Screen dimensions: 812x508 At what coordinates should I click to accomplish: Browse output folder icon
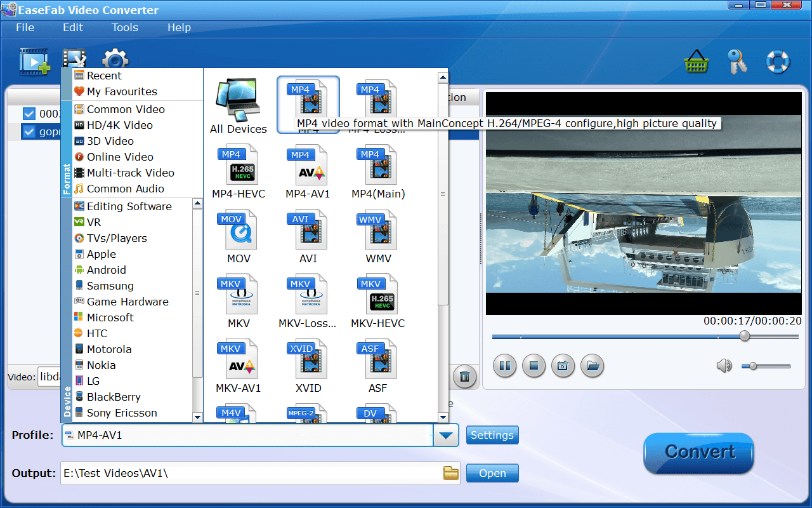point(450,472)
